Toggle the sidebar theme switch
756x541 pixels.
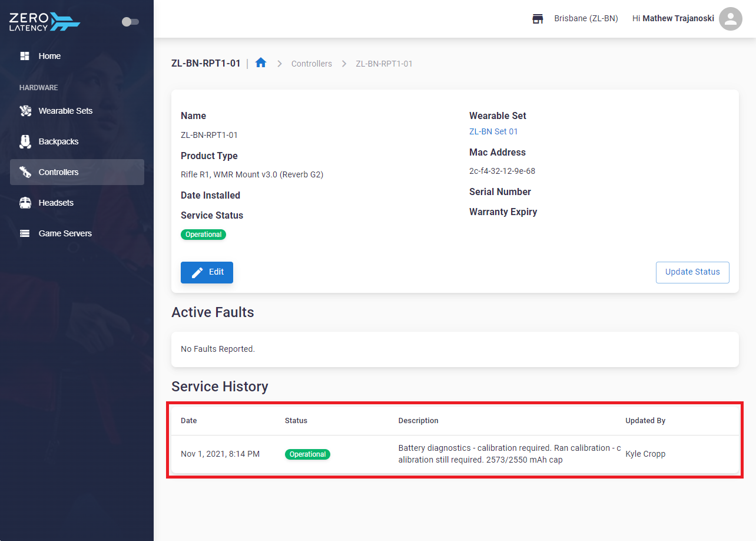130,22
